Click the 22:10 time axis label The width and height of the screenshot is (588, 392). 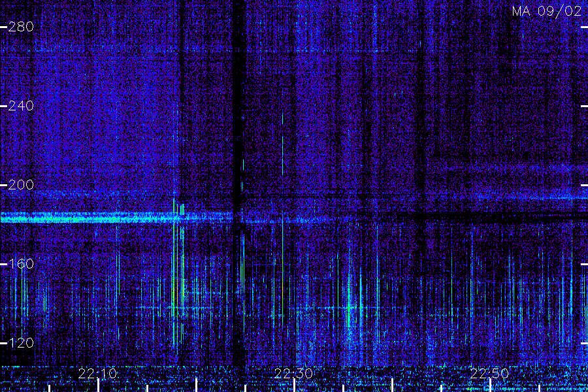(x=97, y=374)
